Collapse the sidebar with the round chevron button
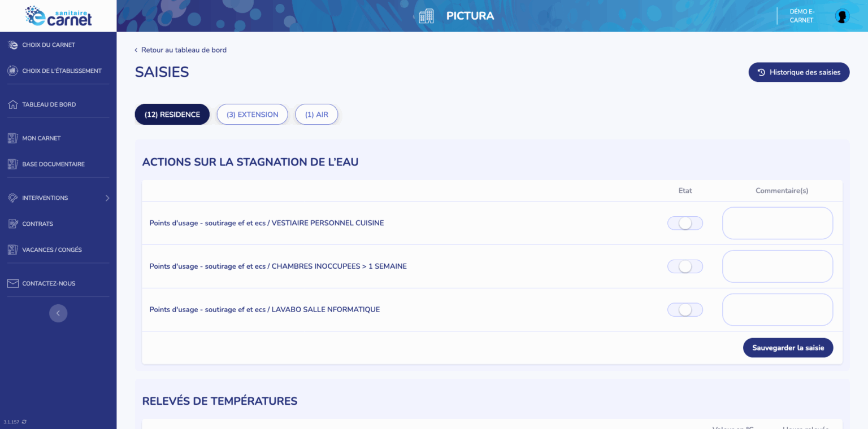This screenshot has width=868, height=429. [58, 313]
